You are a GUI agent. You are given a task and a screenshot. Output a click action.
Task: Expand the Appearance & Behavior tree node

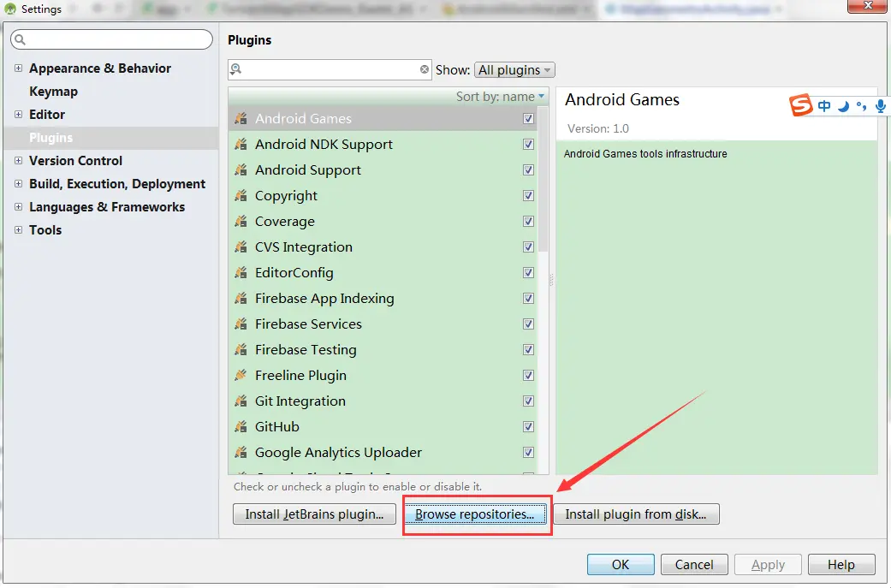(x=18, y=68)
